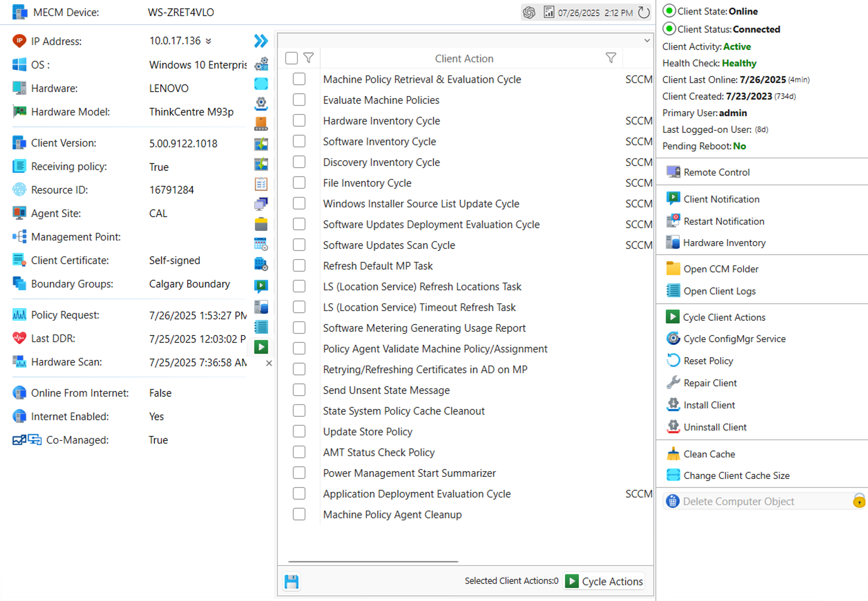
Task: Select Cycle ConfigMgr Service
Action: pyautogui.click(x=726, y=339)
